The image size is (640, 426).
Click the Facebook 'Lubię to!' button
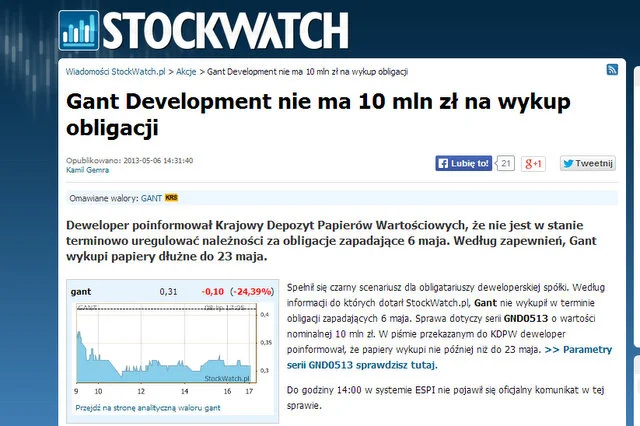tap(463, 164)
